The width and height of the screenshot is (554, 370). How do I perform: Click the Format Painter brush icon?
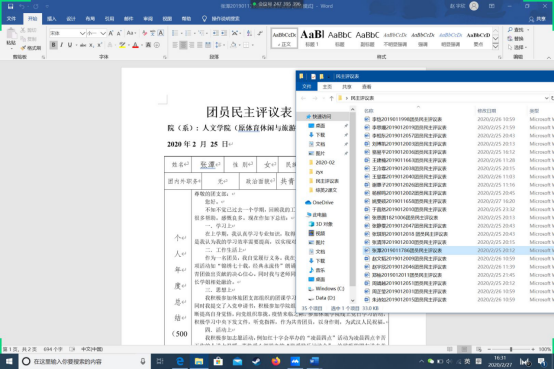(23, 48)
